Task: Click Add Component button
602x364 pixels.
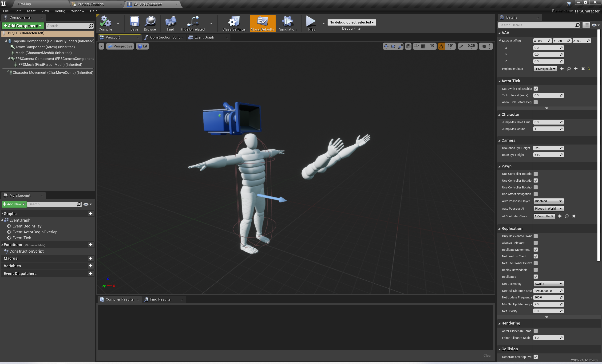Action: pos(22,25)
